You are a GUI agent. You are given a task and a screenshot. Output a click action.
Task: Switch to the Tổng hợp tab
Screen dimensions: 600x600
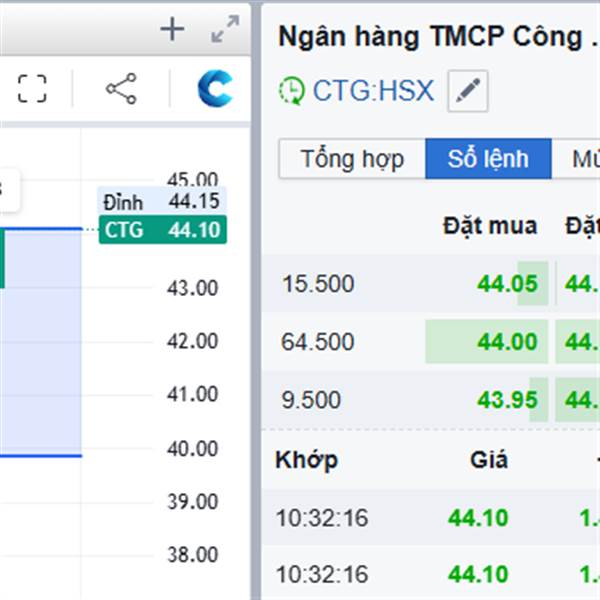[x=352, y=159]
